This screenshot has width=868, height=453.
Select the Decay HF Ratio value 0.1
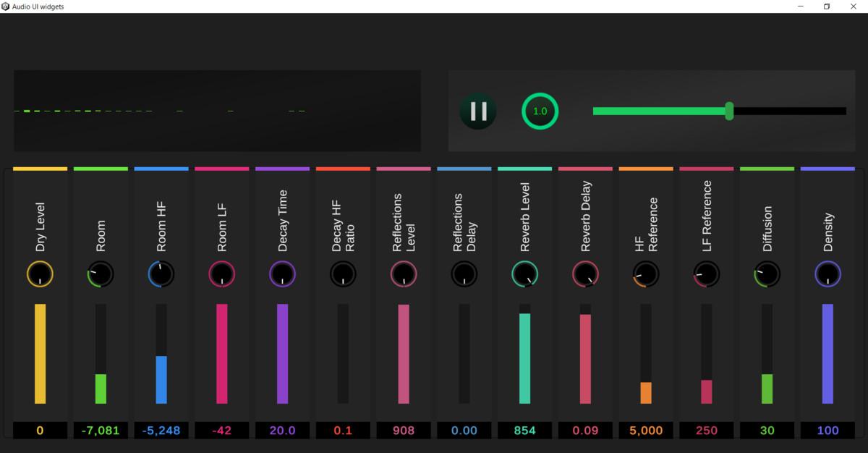click(x=342, y=430)
